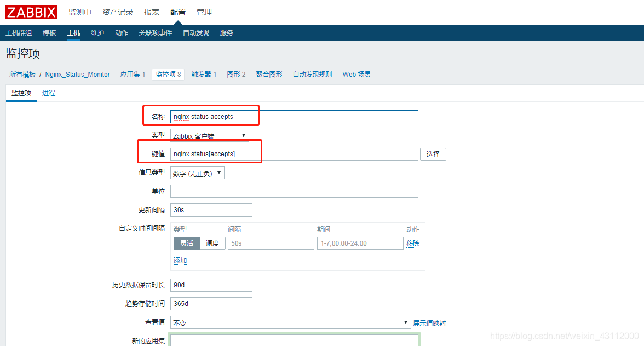644x346 pixels.
Task: Switch to the 监控项 tab
Action: (x=21, y=93)
